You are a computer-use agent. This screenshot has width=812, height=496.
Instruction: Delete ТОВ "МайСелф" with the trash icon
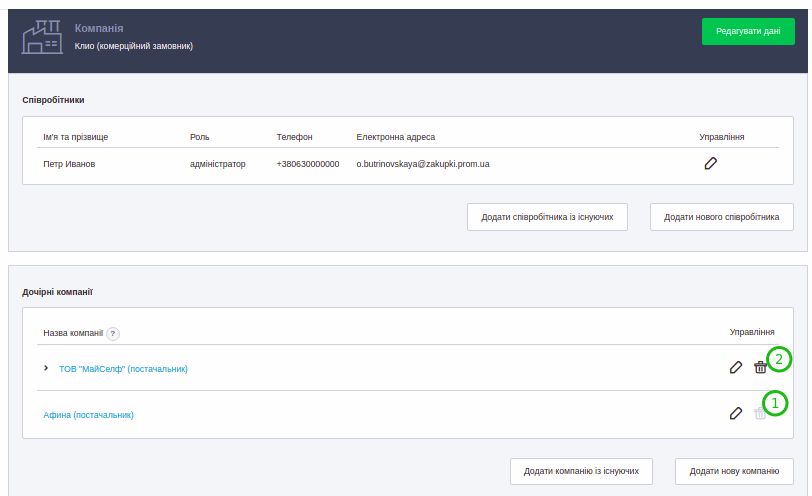(760, 367)
